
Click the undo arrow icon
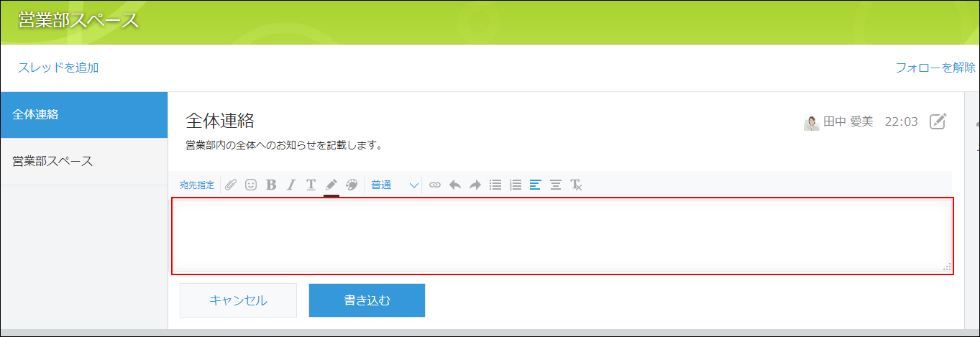coord(455,185)
